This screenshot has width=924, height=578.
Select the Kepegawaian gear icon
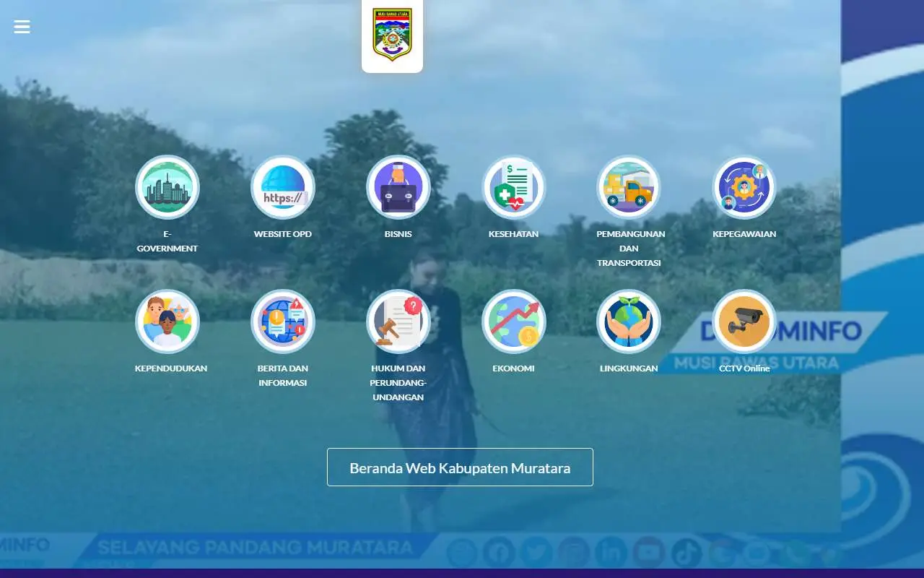click(x=744, y=187)
